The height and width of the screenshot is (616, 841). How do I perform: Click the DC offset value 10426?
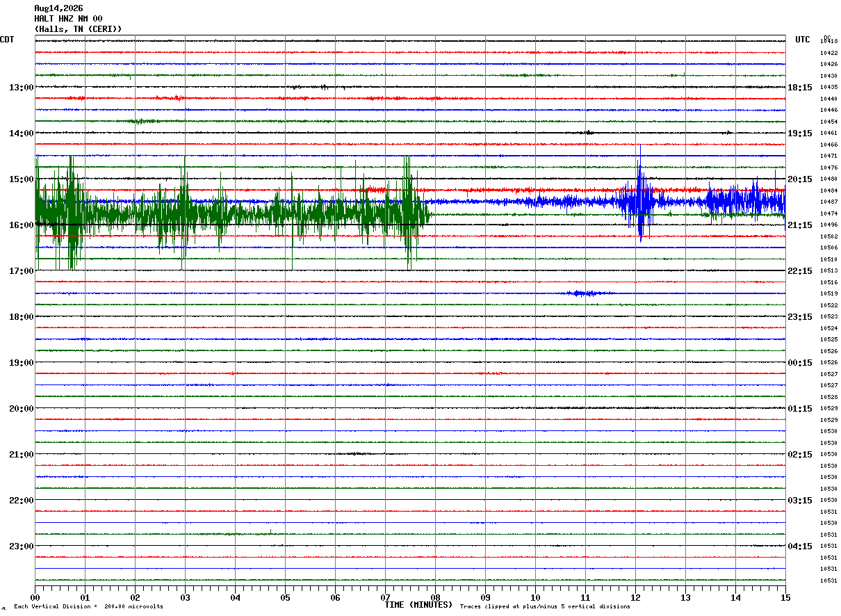click(x=828, y=64)
